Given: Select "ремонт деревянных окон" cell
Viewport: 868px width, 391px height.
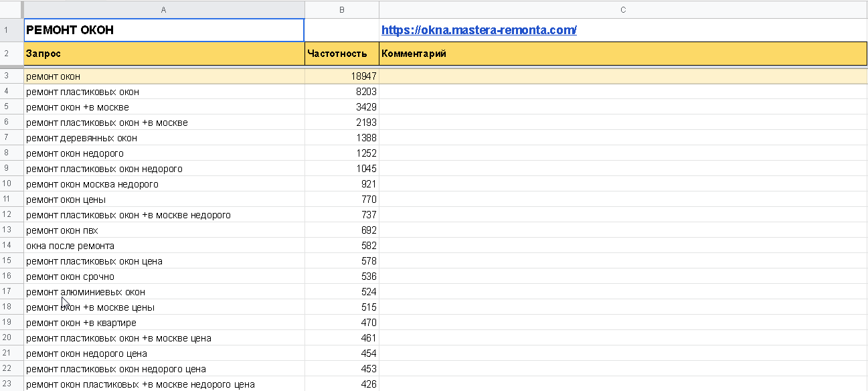Looking at the screenshot, I should pos(164,138).
